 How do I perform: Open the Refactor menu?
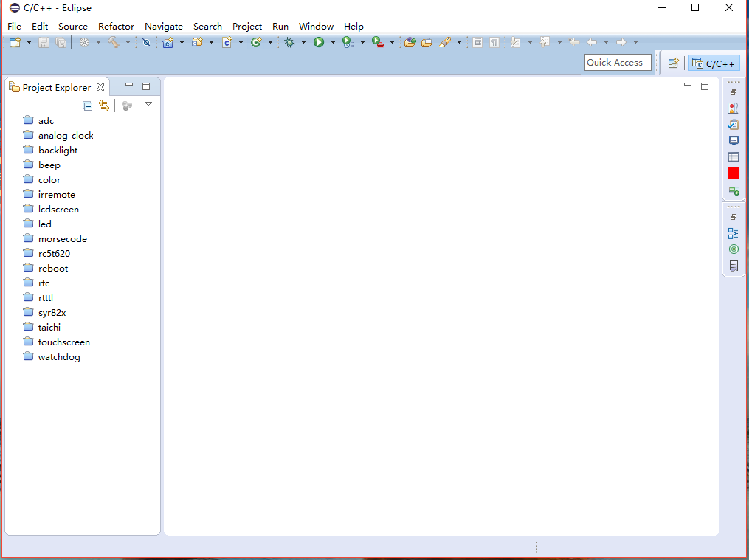pos(116,26)
